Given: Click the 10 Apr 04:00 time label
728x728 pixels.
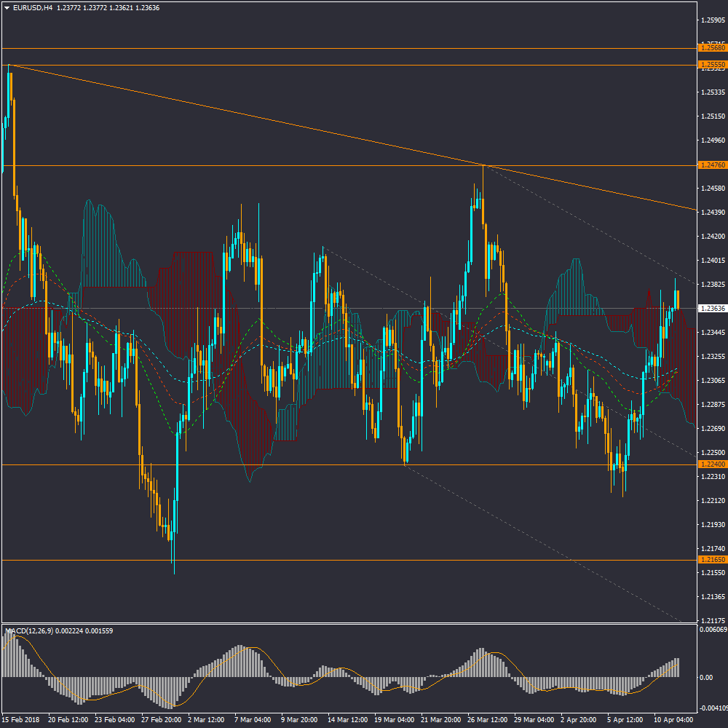Looking at the screenshot, I should pyautogui.click(x=673, y=719).
